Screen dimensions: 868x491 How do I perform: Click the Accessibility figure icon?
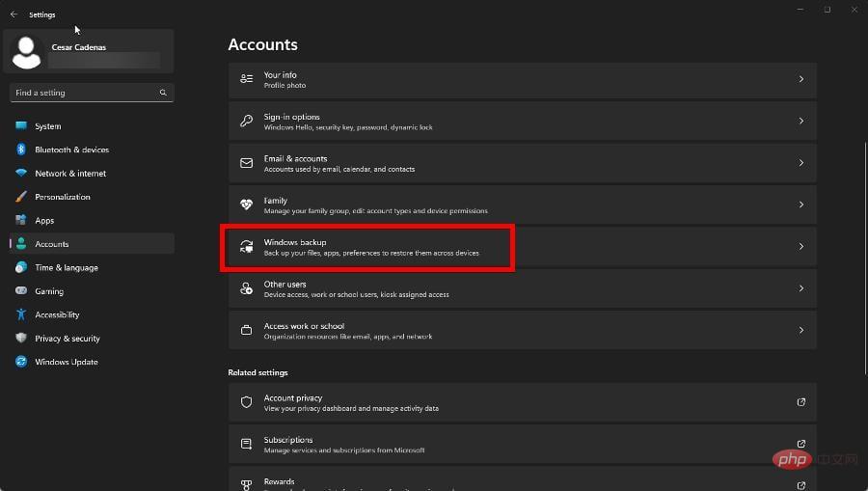click(x=21, y=314)
